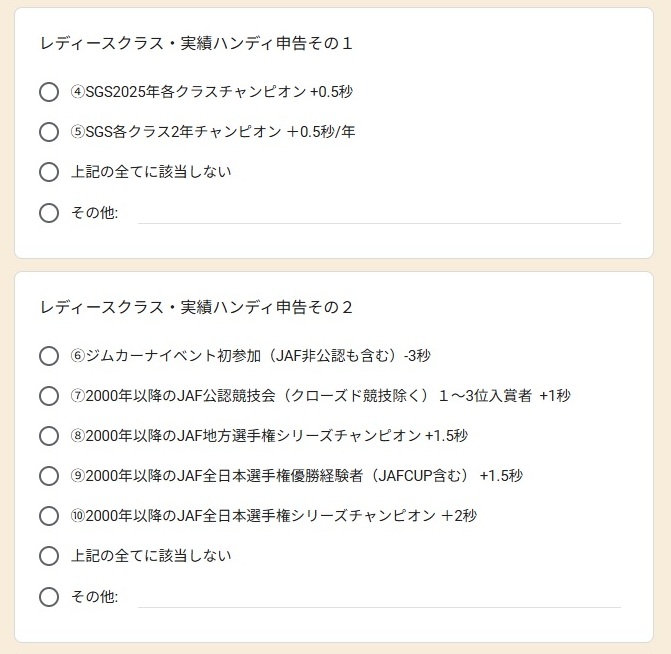671x654 pixels.
Task: Select 上記の全てに該当しない radio in ハンディ申告その１
Action: 49,172
